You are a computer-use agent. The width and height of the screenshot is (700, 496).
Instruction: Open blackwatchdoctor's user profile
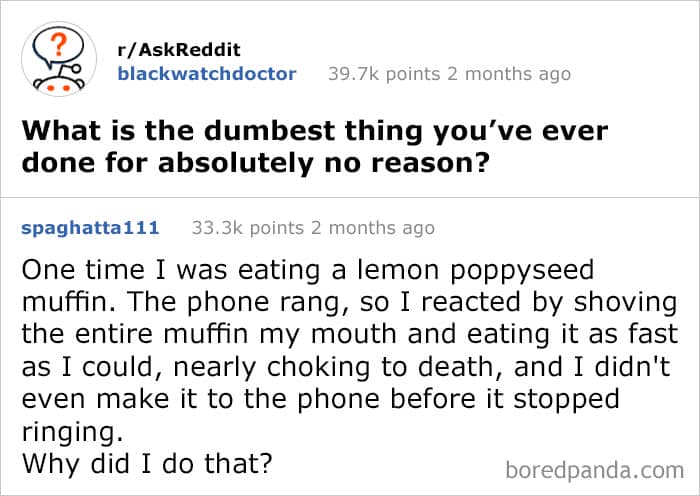click(206, 74)
